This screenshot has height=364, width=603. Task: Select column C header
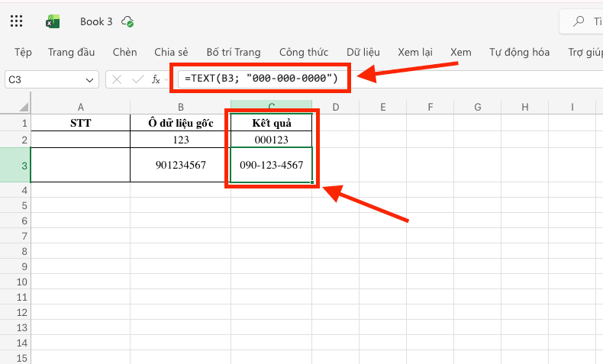click(x=271, y=106)
